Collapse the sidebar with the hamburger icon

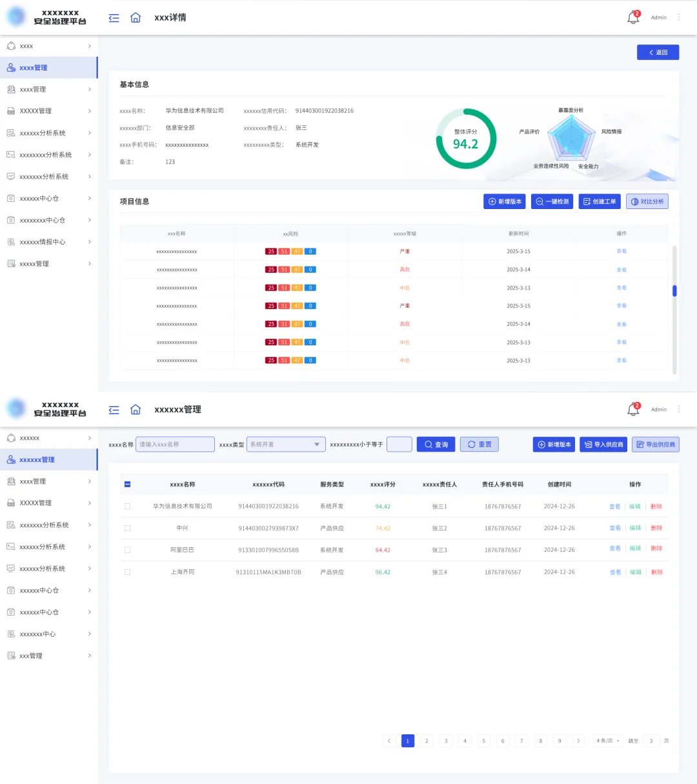click(114, 17)
